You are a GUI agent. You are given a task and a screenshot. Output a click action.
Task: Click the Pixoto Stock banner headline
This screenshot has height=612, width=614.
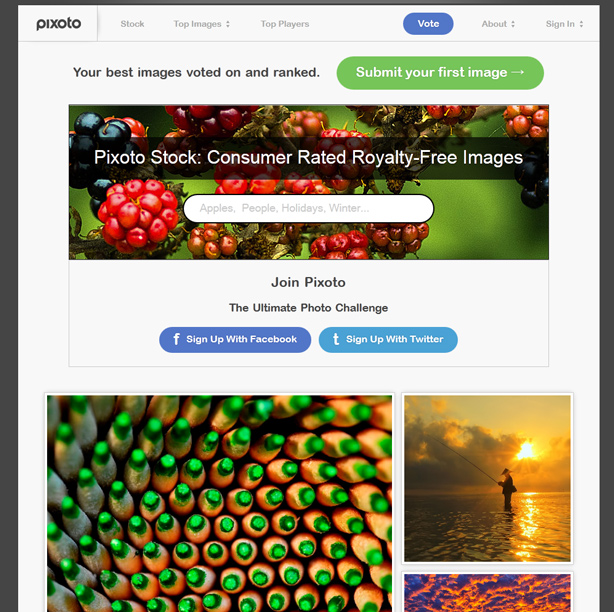point(309,157)
